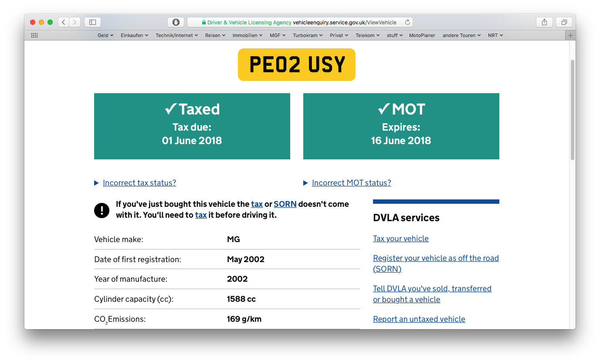This screenshot has height=364, width=600.
Task: Open the Geld bookmarks folder dropdown
Action: coord(105,35)
